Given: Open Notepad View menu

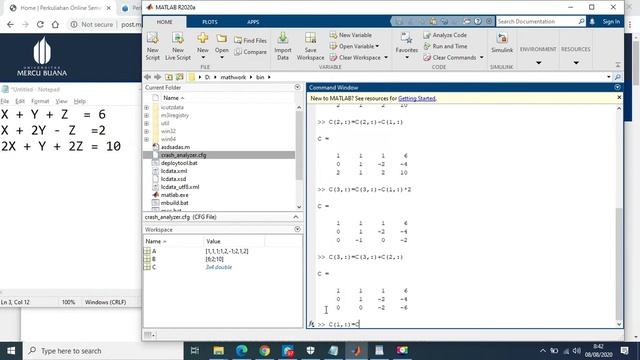Looking at the screenshot, I should (x=61, y=101).
